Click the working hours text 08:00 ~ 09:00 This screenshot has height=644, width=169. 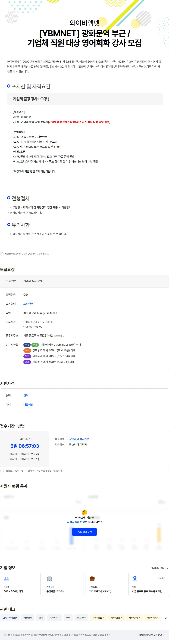(34, 327)
